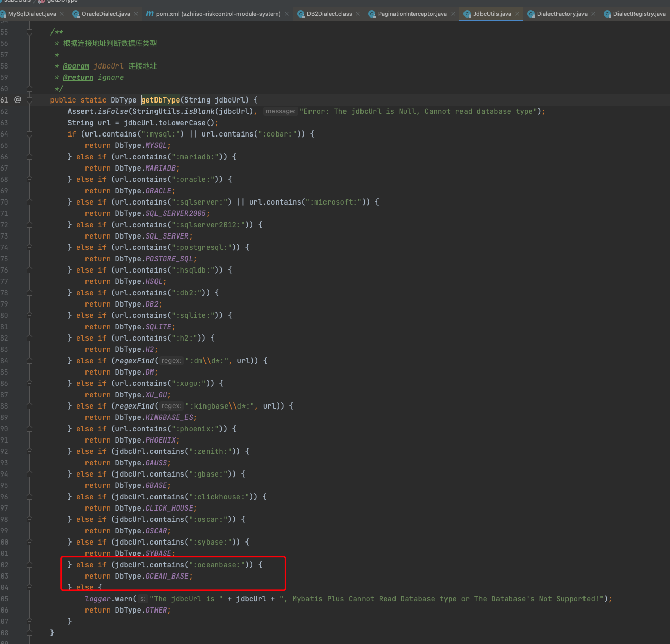Click the "message:" inlay hint in Assert.isFalse
670x644 pixels.
[x=280, y=111]
